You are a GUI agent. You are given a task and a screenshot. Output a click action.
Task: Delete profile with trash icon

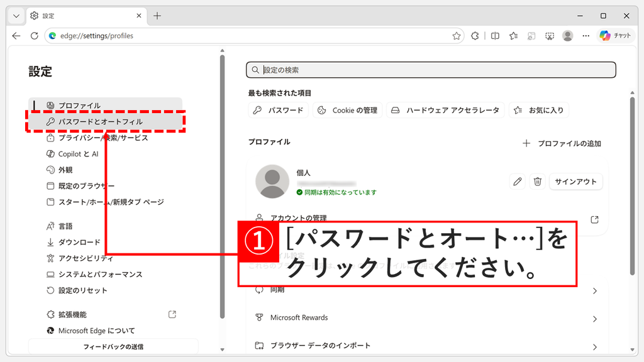click(x=537, y=182)
